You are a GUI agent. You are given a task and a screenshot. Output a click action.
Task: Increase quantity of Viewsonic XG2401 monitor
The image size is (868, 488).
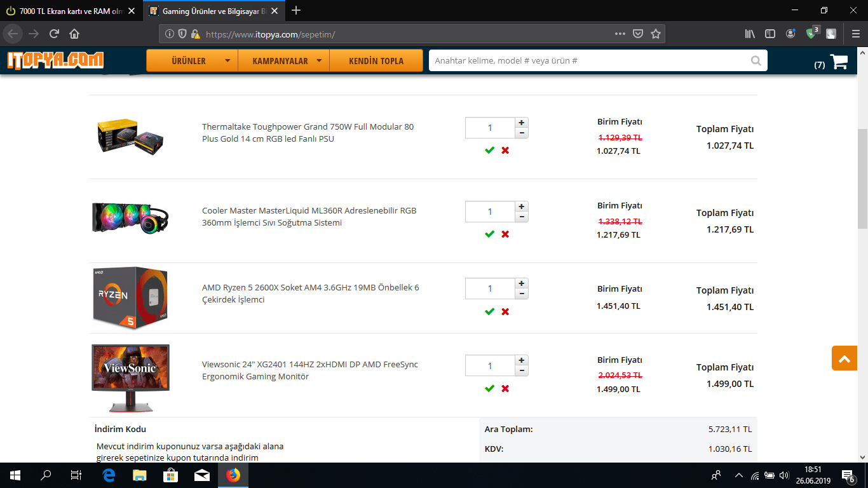coord(522,360)
